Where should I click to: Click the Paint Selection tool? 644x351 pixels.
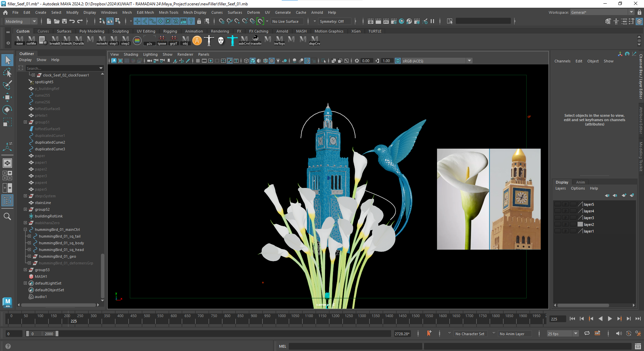click(x=7, y=85)
